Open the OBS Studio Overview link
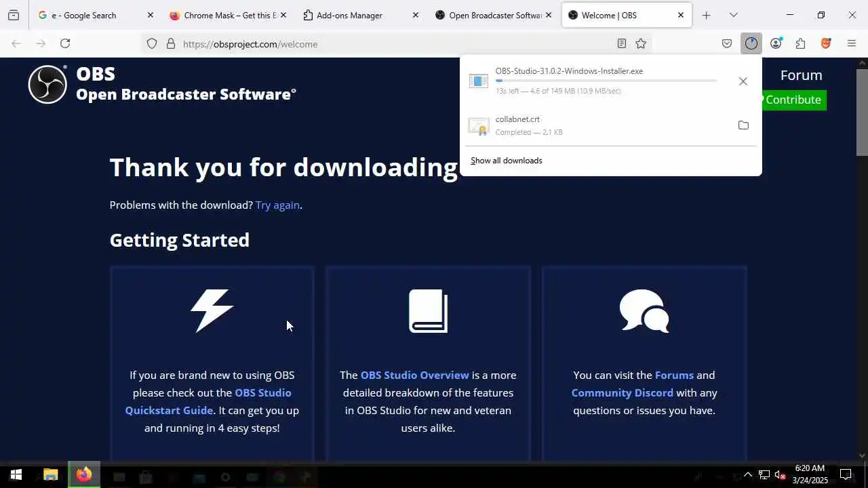The height and width of the screenshot is (488, 868). tap(414, 375)
